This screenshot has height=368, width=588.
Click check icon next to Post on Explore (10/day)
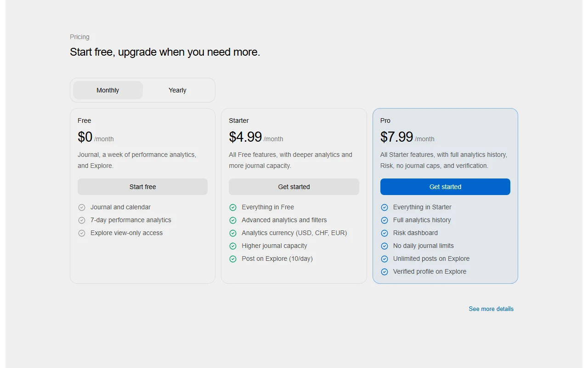pos(233,259)
